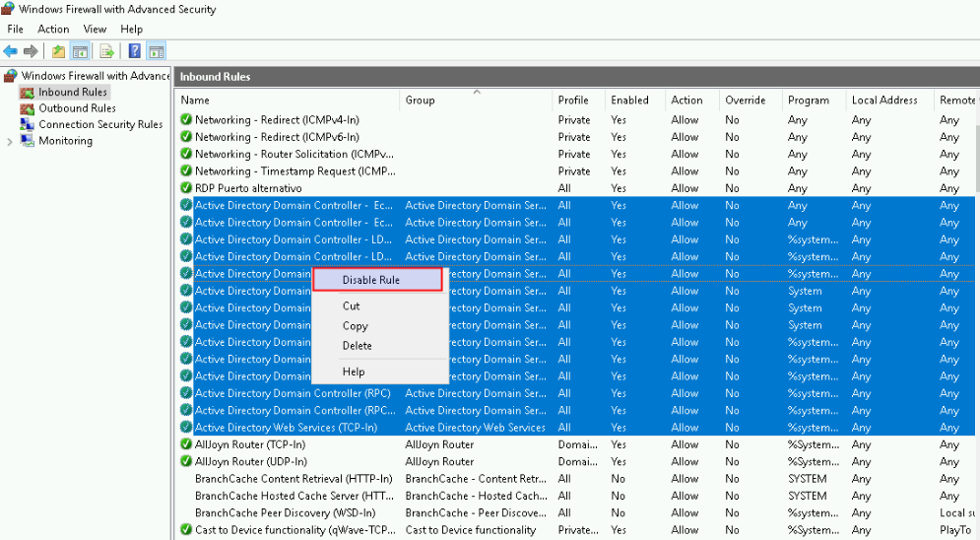Click the PlayTo remote address cell
Screen dimensions: 980x540
(955, 529)
